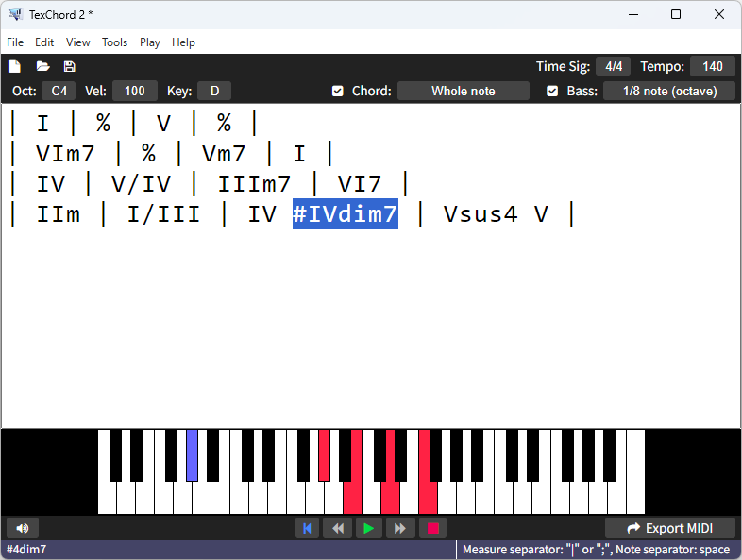
Task: Open the Chord rhythm dropdown showing Whole note
Action: point(464,91)
